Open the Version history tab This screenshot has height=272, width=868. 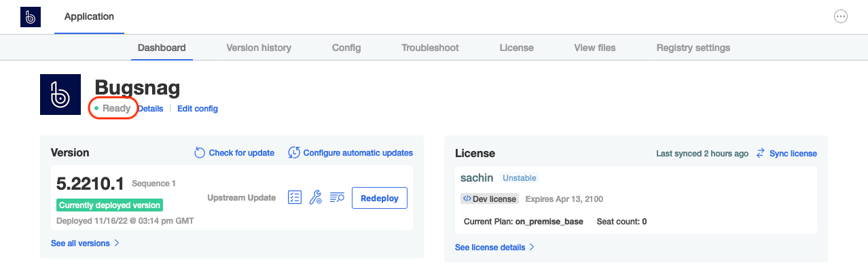259,48
